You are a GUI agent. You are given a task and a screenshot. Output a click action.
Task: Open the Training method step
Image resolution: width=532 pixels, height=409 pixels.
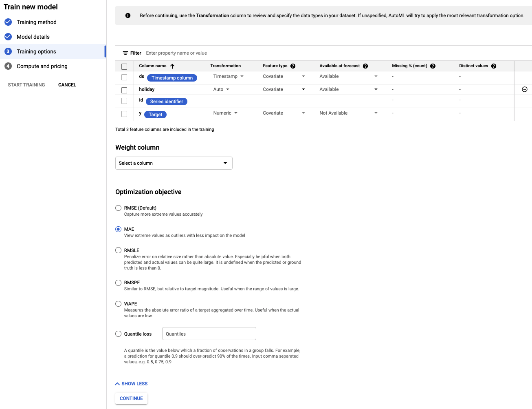pyautogui.click(x=36, y=22)
